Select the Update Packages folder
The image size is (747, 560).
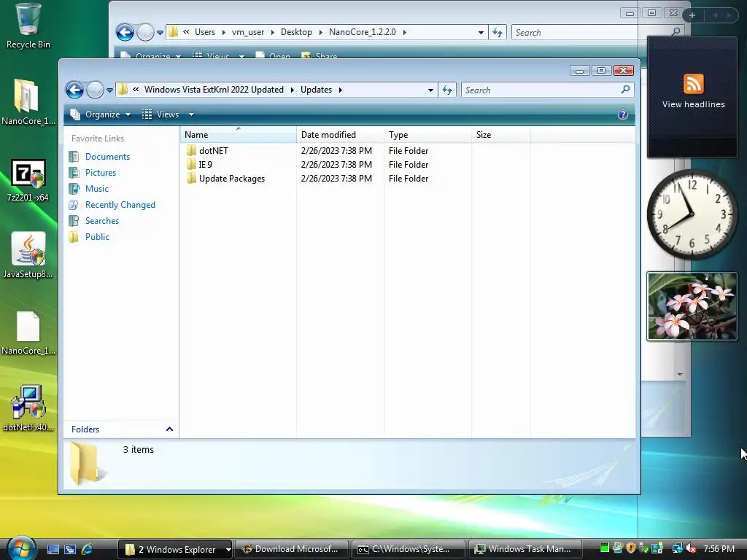(231, 179)
